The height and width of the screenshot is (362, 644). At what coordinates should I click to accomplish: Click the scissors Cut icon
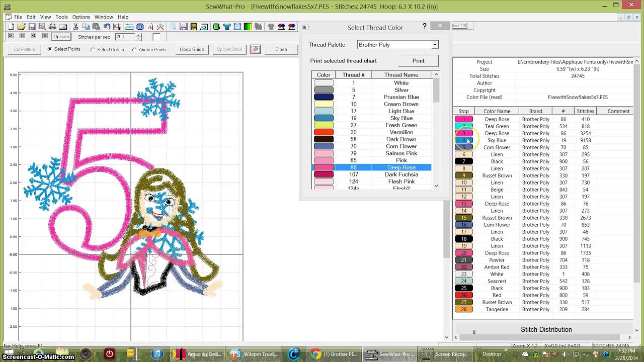(x=75, y=27)
